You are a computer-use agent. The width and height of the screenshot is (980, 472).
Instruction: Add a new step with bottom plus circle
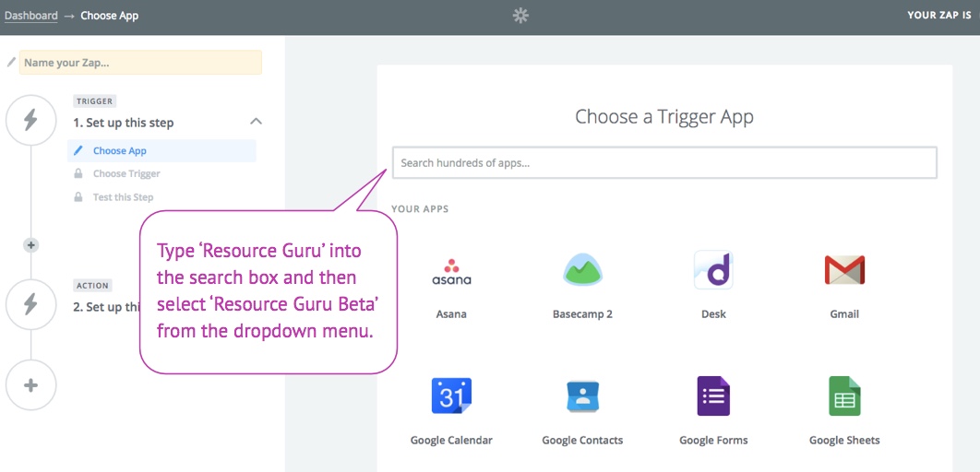click(30, 385)
